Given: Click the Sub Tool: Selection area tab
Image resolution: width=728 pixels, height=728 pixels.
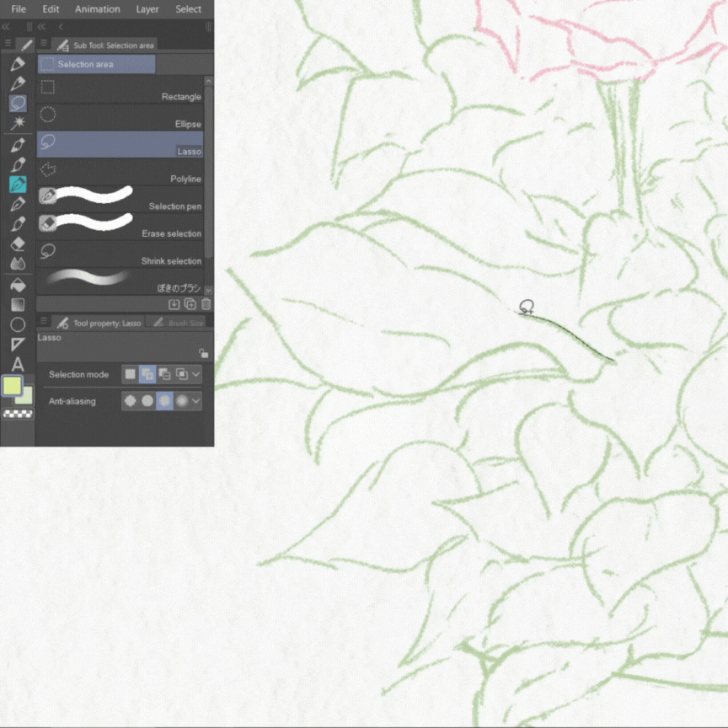Looking at the screenshot, I should (x=105, y=45).
